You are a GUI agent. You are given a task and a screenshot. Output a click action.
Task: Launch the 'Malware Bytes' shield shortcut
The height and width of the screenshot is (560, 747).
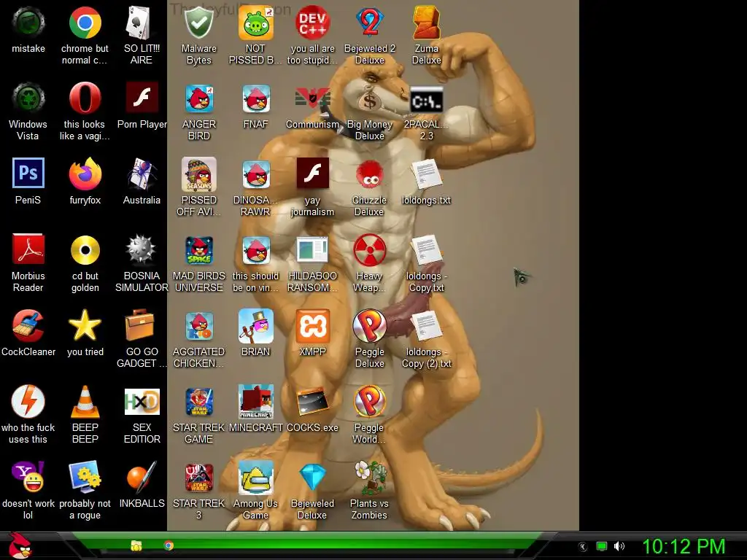coord(198,23)
